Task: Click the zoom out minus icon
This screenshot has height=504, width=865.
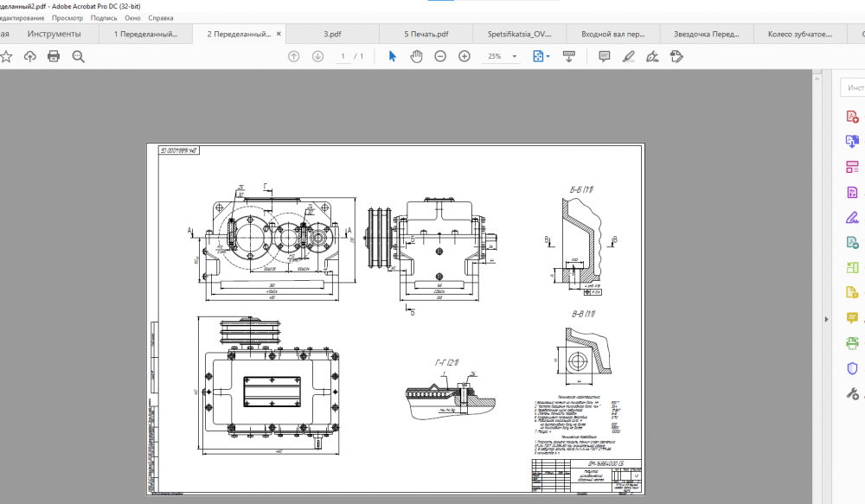Action: 440,56
